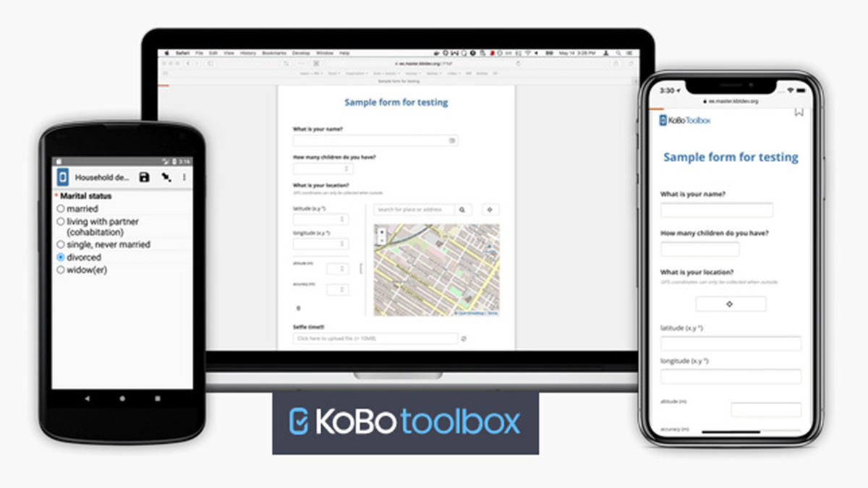Viewport: 868px width, 488px height.
Task: Tap the bookmark icon at iPhone page top right
Action: 799,111
